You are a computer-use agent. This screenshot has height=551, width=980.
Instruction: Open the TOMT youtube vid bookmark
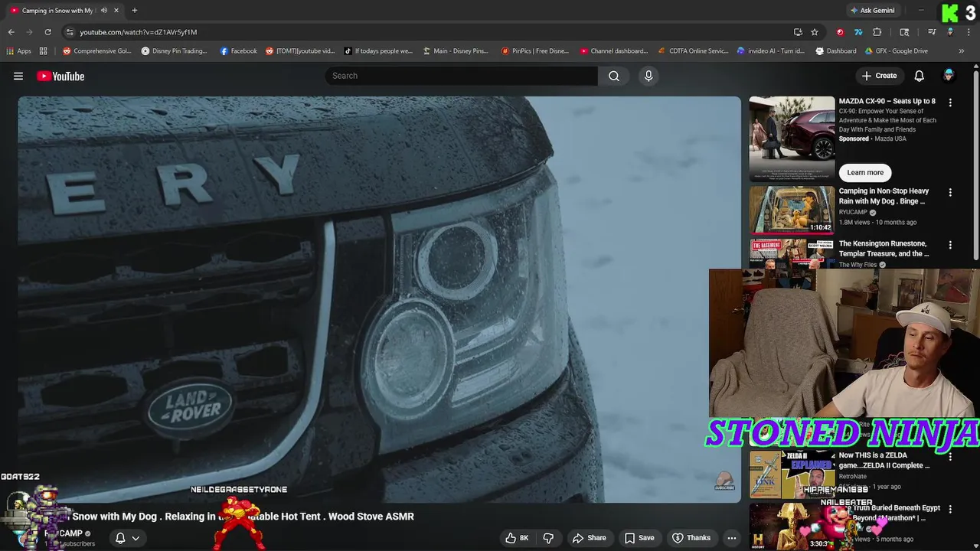[x=301, y=51]
